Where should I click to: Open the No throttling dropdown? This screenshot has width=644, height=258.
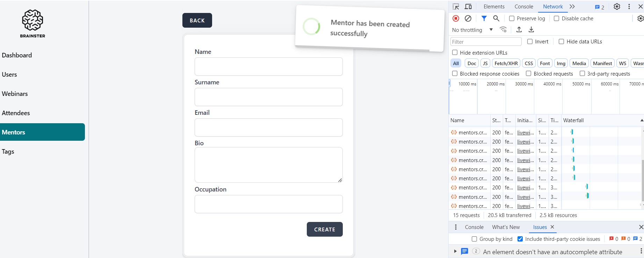pos(472,30)
